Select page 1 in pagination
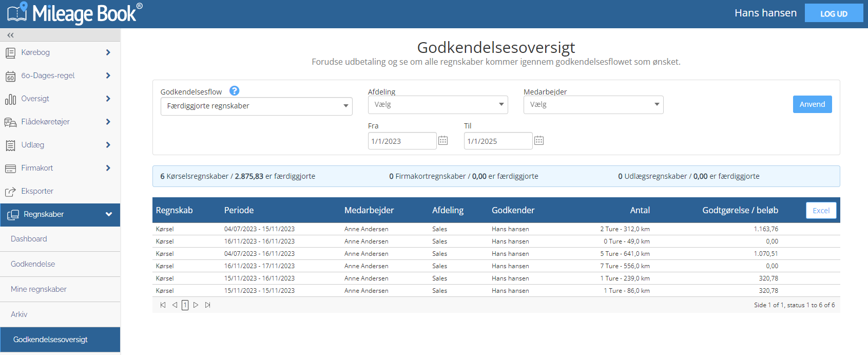The image size is (868, 355). (185, 305)
